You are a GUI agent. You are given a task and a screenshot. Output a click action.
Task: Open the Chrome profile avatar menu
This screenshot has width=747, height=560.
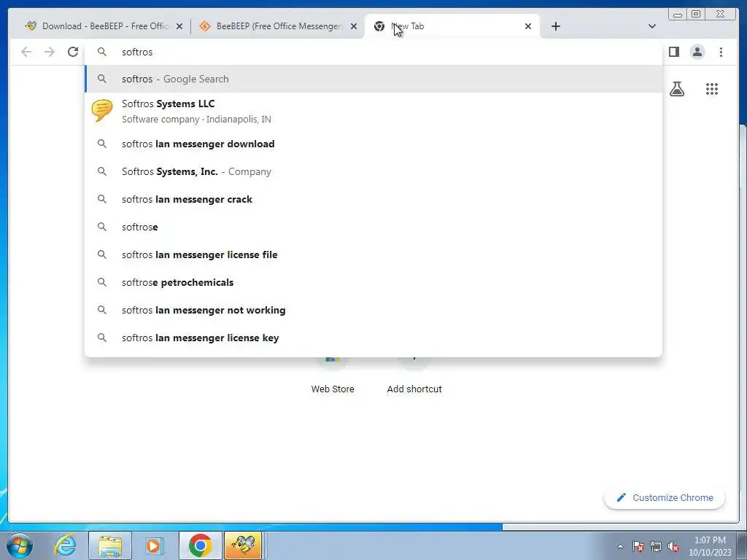(697, 52)
